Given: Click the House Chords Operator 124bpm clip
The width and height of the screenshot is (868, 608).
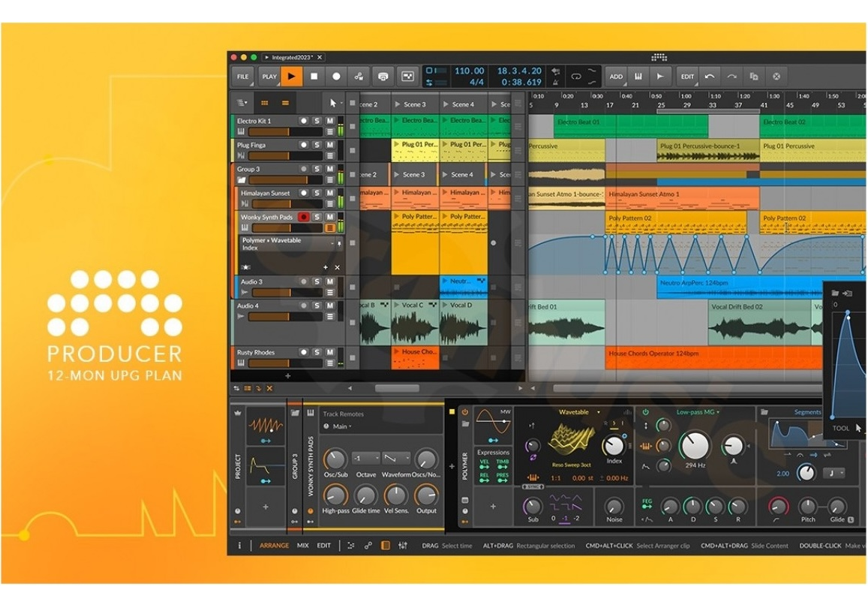Looking at the screenshot, I should coord(713,358).
